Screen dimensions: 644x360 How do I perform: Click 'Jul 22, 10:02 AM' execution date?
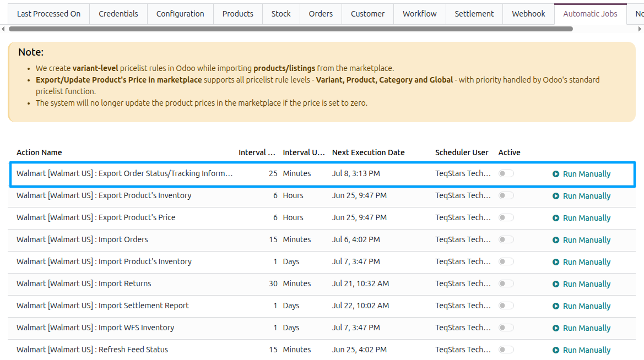tap(361, 306)
